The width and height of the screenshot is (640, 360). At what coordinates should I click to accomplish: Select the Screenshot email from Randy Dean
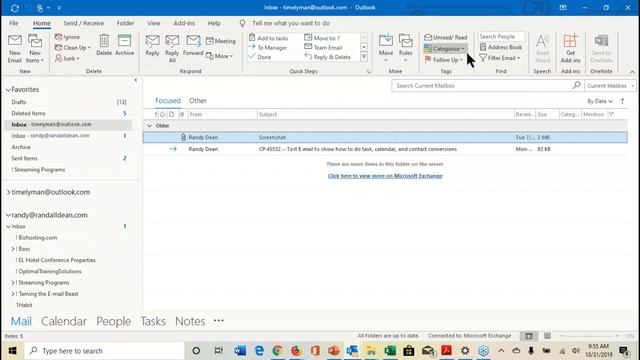385,138
